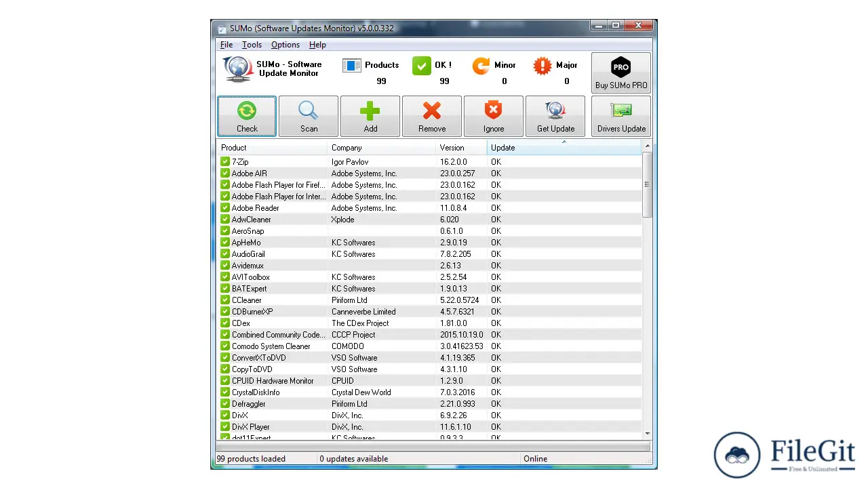This screenshot has width=868, height=488.
Task: Click the green OK checkmark summary icon
Action: [422, 65]
